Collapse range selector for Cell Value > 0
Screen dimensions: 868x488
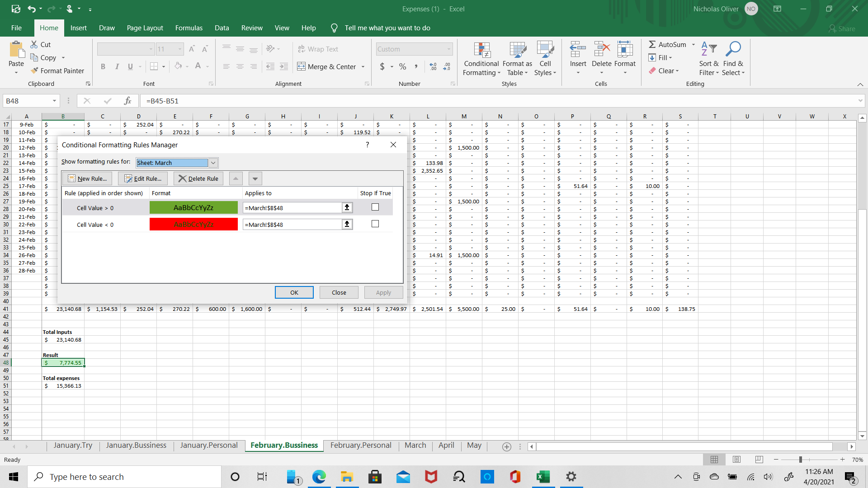pos(347,207)
